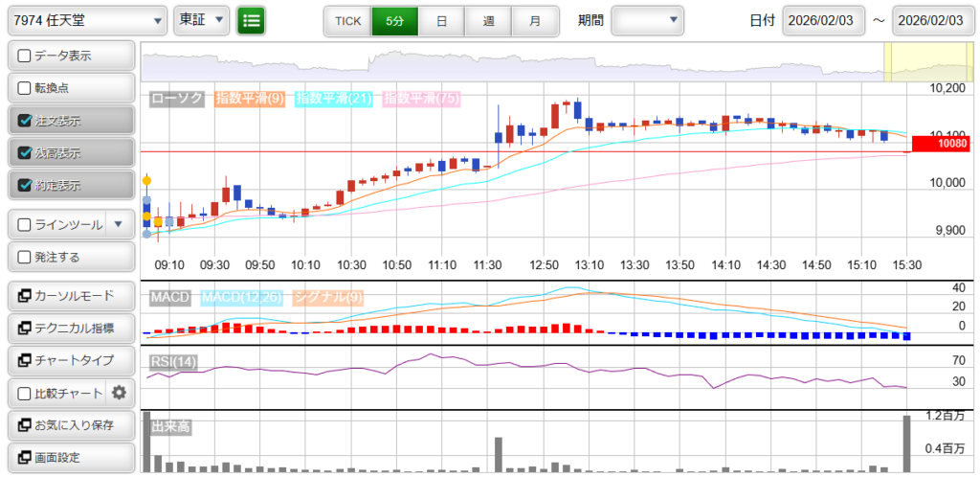The height and width of the screenshot is (477, 980).
Task: Expand the 東証 market dropdown
Action: (x=202, y=20)
